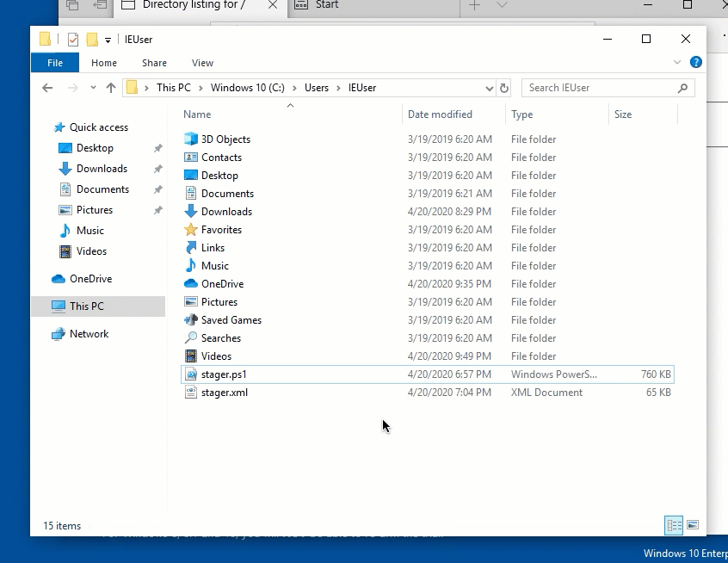Select the Pictures folder icon in the file list
The width and height of the screenshot is (728, 563).
coord(191,301)
